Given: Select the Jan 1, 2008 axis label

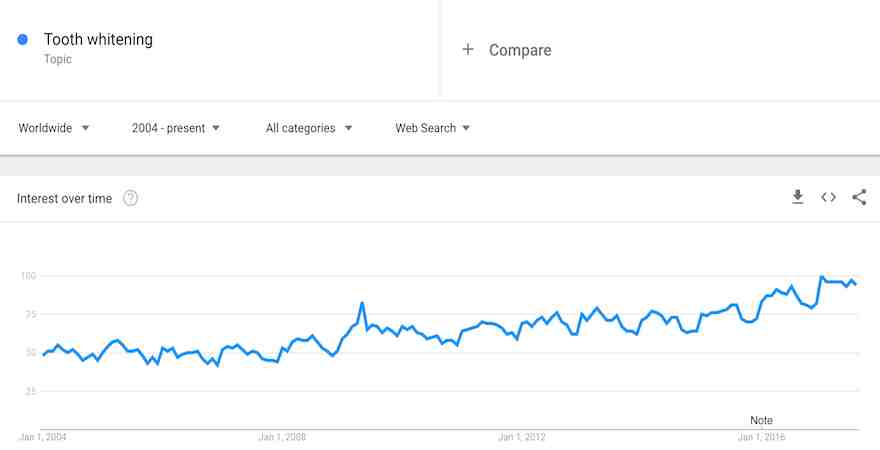Looking at the screenshot, I should tap(282, 437).
